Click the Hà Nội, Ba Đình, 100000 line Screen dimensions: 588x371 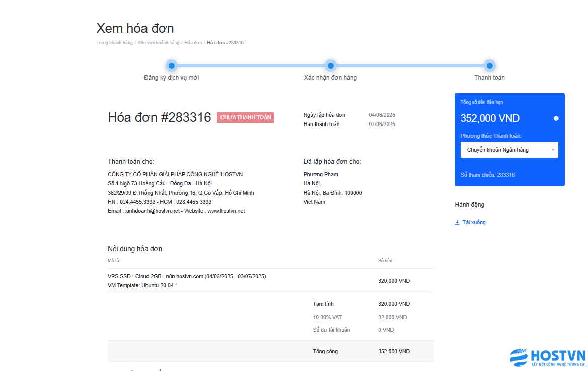click(333, 193)
